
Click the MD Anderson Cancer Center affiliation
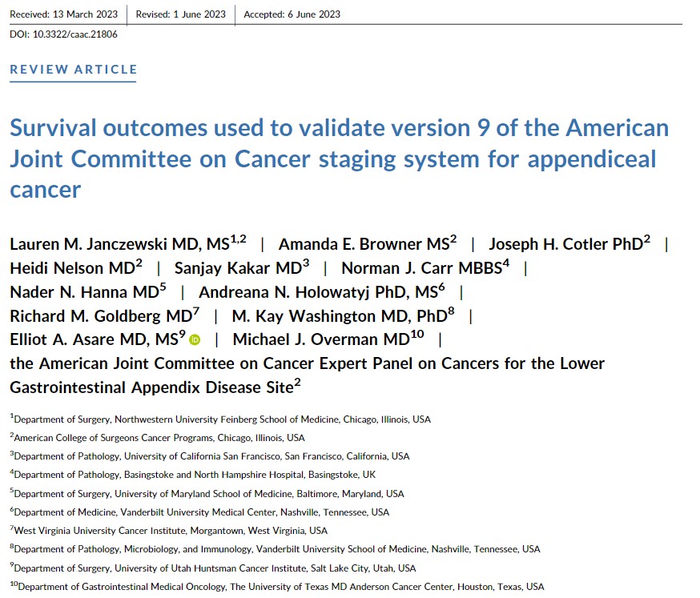[280, 587]
